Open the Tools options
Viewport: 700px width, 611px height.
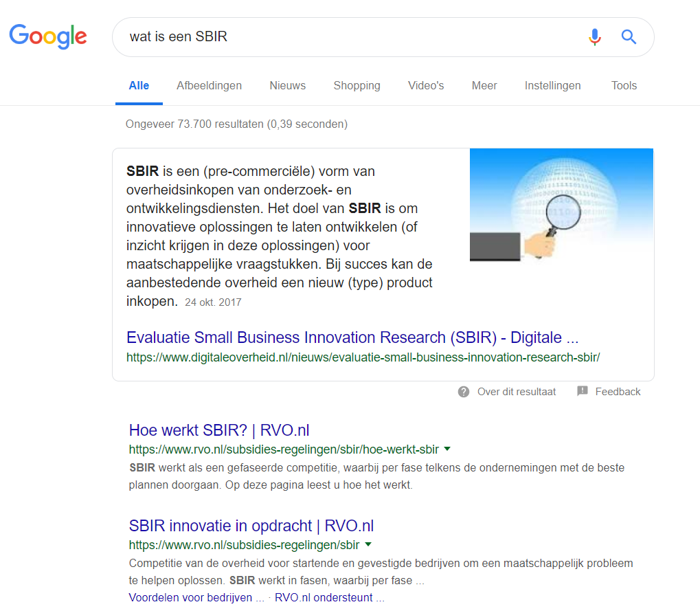point(624,85)
